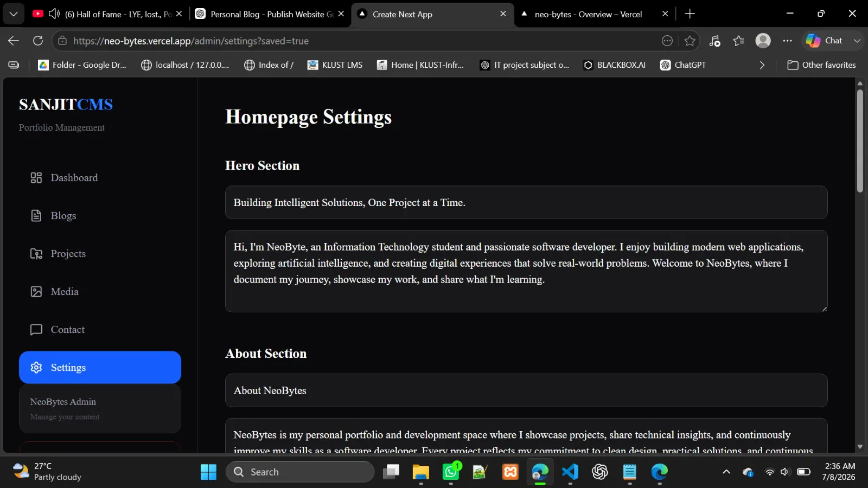
Task: Edit the hero headline input field
Action: 526,203
